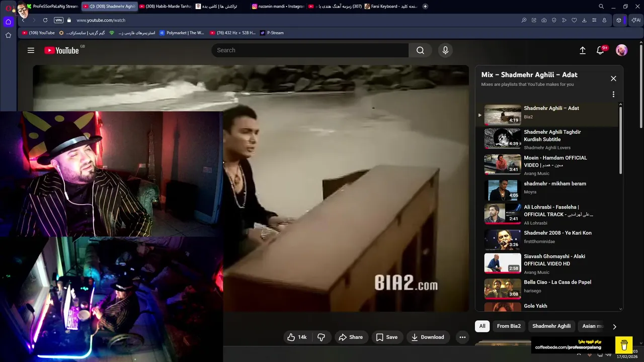Switch to nazanin mandi Instagram tab
Viewport: 644px width, 362px height.
point(278,7)
